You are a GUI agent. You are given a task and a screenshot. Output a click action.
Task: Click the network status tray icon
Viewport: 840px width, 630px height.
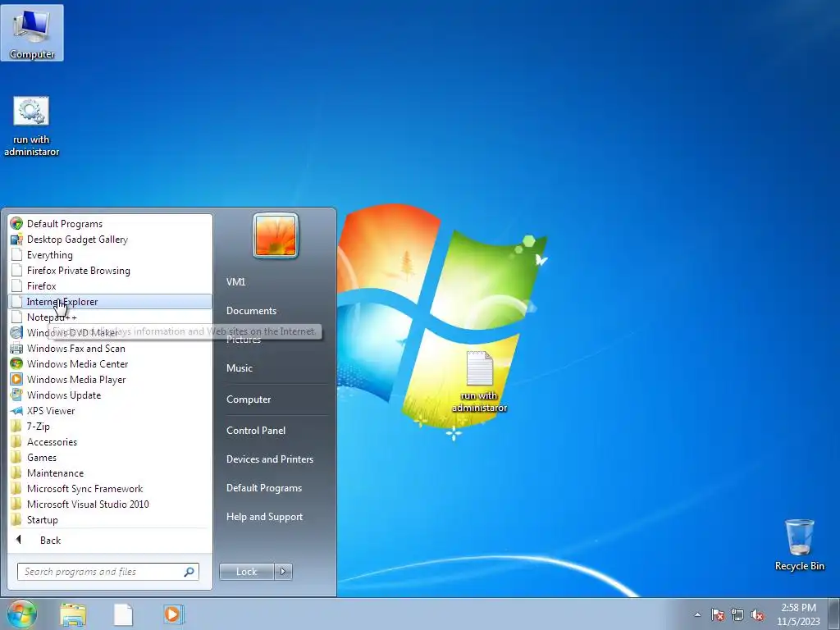(x=737, y=615)
